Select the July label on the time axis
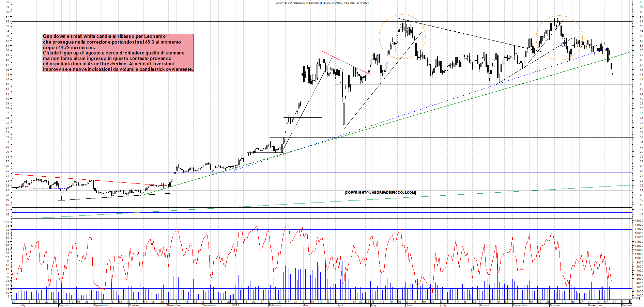Image resolution: width=644 pixels, height=307 pixels. click(x=22, y=306)
